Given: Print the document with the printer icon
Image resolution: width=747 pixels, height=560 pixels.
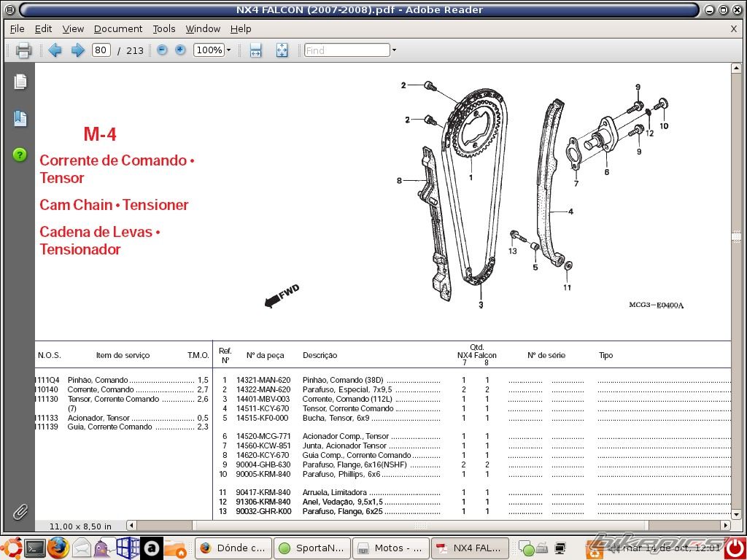Looking at the screenshot, I should click(23, 50).
